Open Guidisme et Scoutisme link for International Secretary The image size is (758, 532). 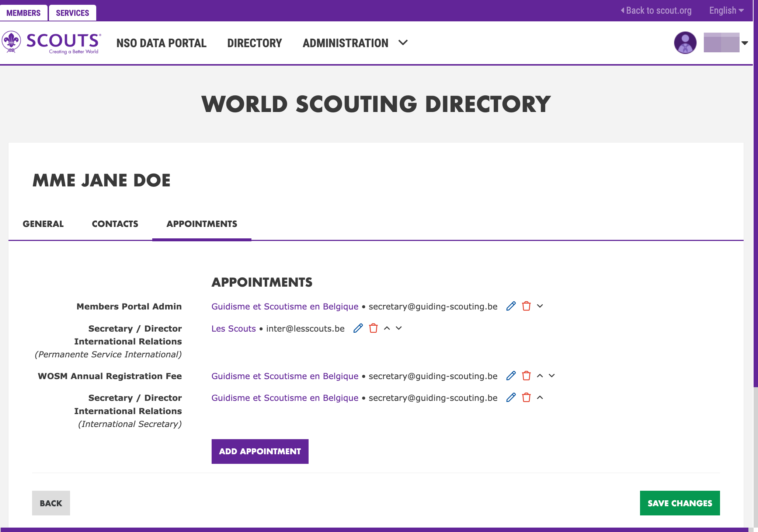pyautogui.click(x=285, y=398)
